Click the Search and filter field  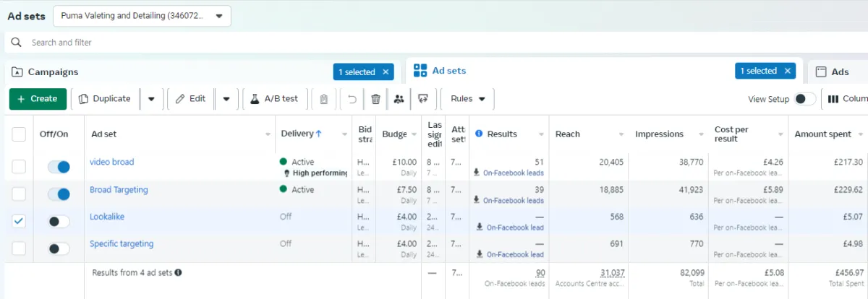tap(289, 43)
